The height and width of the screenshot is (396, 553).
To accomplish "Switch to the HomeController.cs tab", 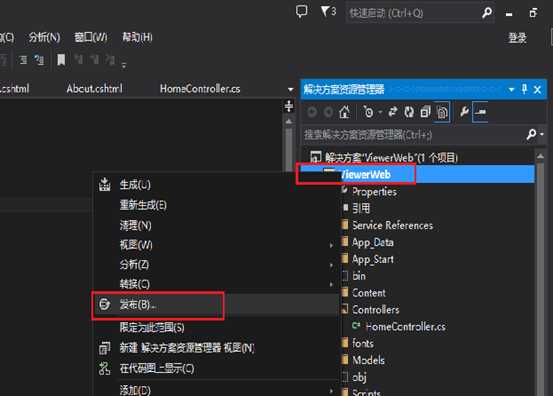I will click(x=200, y=89).
